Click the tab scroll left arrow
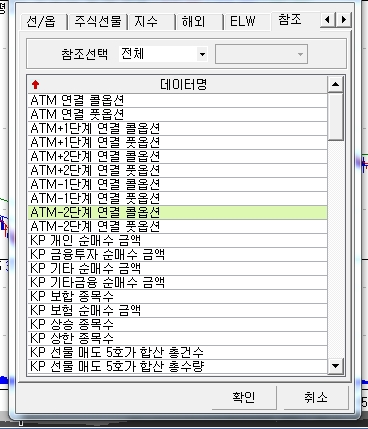This screenshot has width=368, height=429. tap(328, 20)
